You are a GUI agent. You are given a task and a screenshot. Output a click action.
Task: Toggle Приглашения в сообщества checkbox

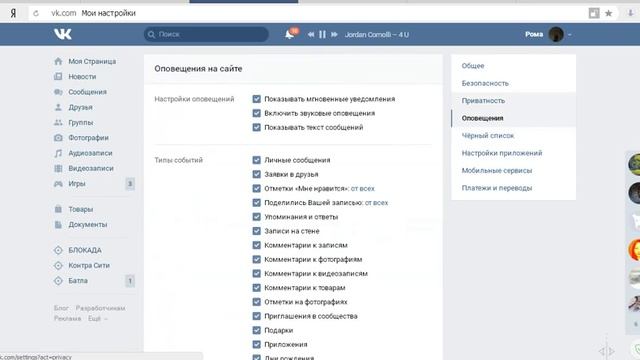256,316
